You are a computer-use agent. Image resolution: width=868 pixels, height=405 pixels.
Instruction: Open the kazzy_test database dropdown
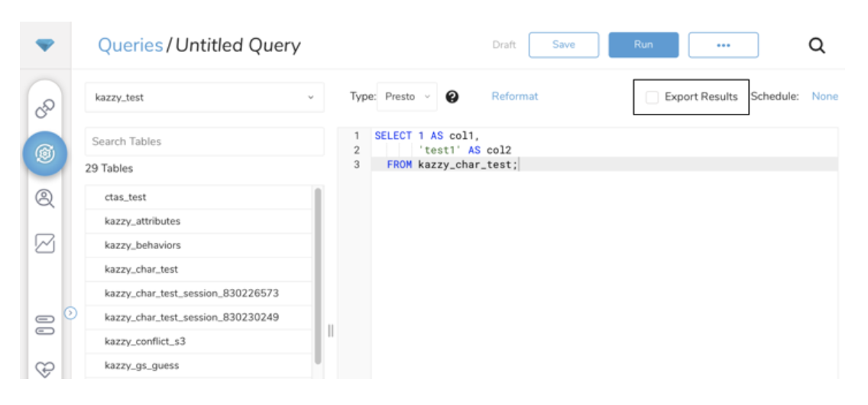tap(204, 97)
